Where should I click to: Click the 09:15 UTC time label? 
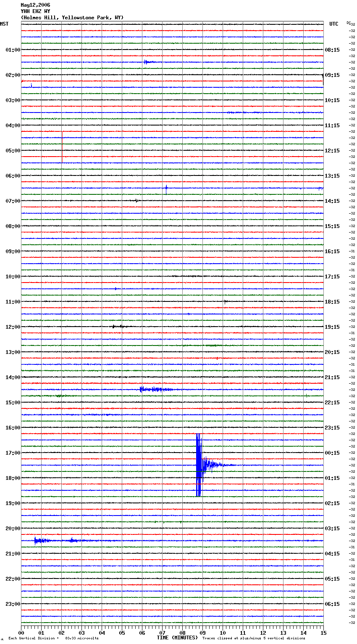(332, 75)
